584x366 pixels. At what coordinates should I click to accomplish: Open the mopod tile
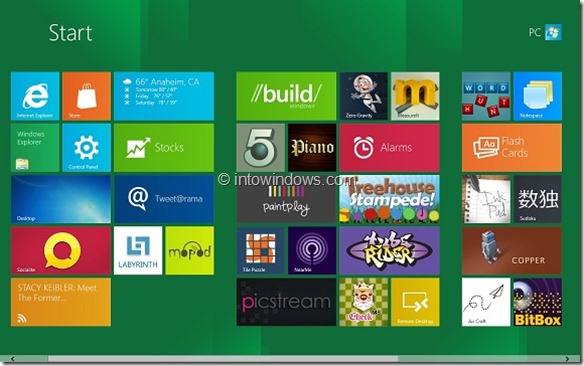190,251
